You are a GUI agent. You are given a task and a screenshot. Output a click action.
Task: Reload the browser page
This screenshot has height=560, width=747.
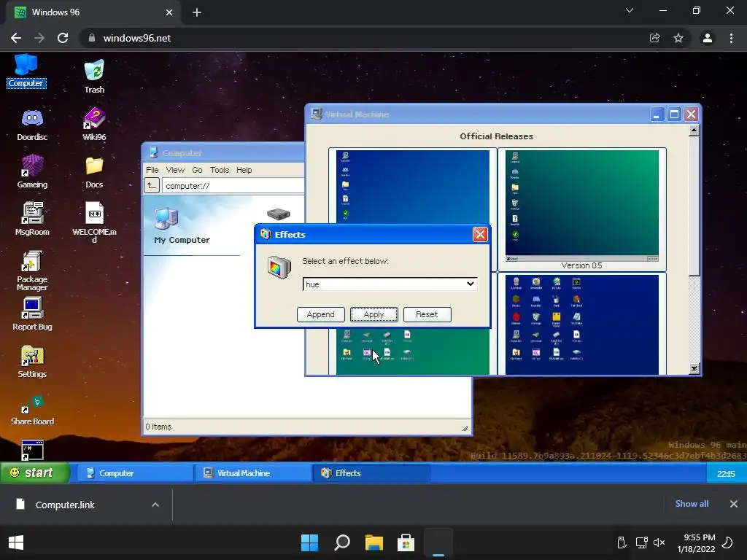[63, 38]
